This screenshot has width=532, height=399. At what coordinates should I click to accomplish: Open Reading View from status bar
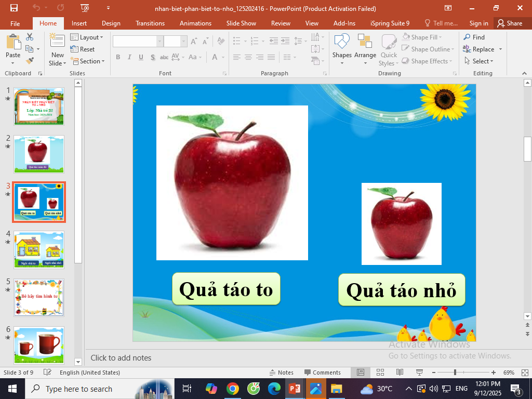click(x=400, y=373)
